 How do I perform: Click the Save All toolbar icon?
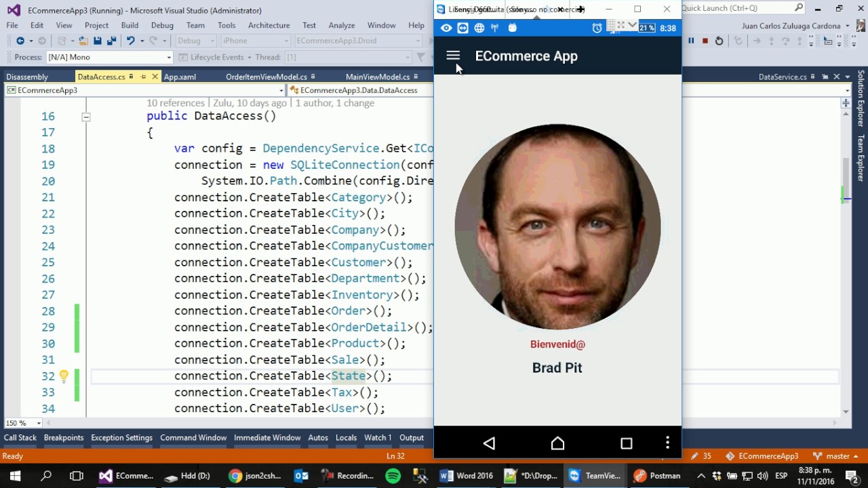coord(112,41)
